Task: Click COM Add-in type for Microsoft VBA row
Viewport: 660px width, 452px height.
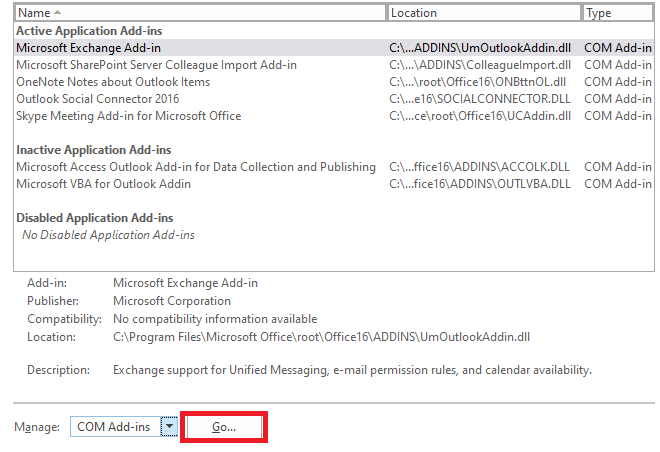Action: pos(617,184)
